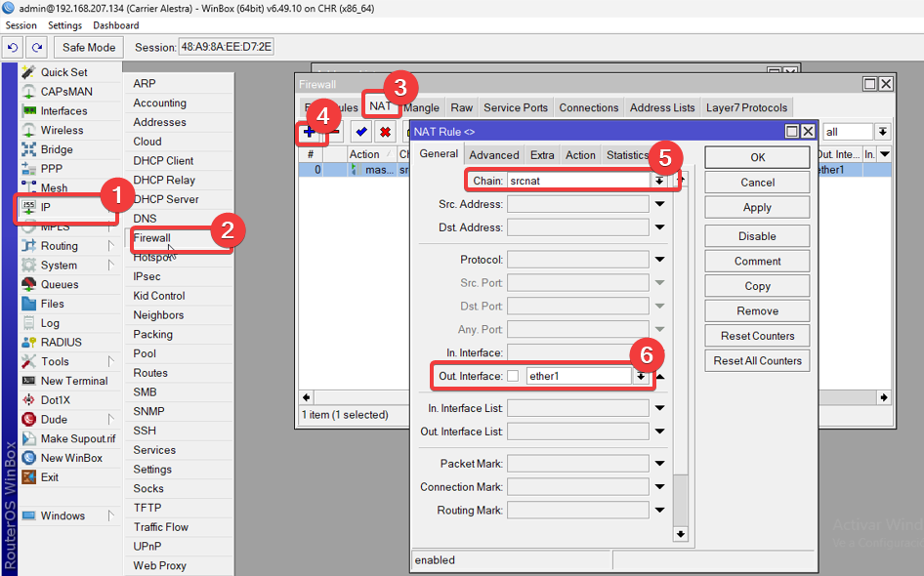This screenshot has height=576, width=924.
Task: Expand the Protocol field arrow
Action: (x=659, y=260)
